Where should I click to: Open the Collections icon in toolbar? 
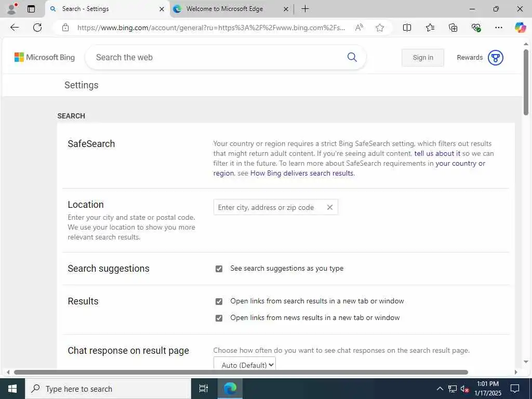[x=453, y=28]
